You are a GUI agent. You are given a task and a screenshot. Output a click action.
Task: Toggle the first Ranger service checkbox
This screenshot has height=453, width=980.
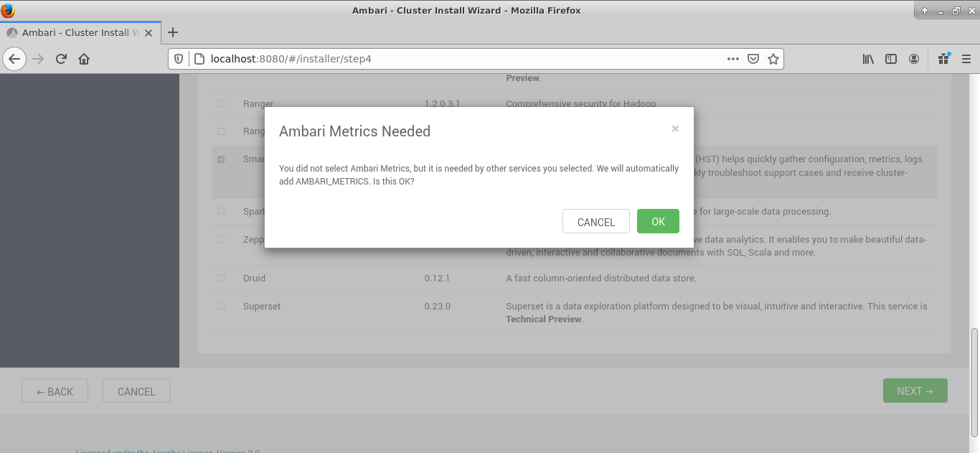click(221, 103)
